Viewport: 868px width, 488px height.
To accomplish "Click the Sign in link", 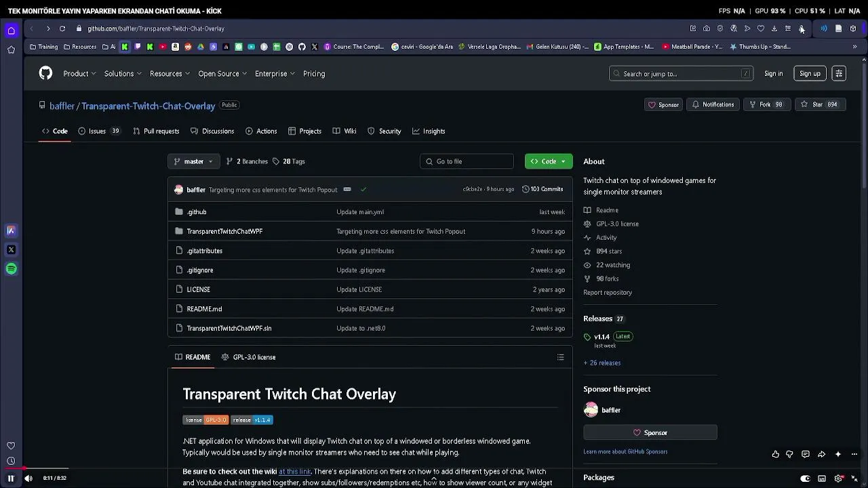I will [x=773, y=73].
